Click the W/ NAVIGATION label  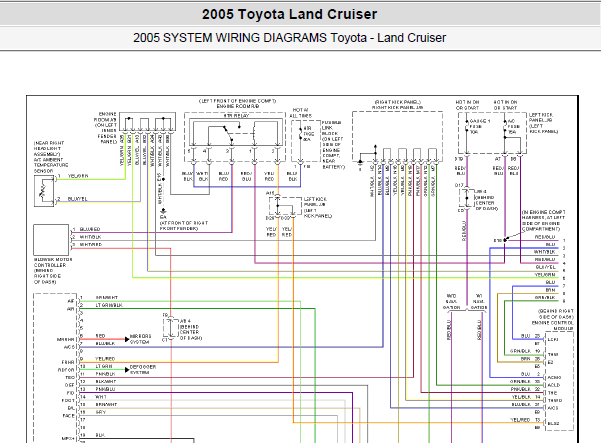point(478,302)
